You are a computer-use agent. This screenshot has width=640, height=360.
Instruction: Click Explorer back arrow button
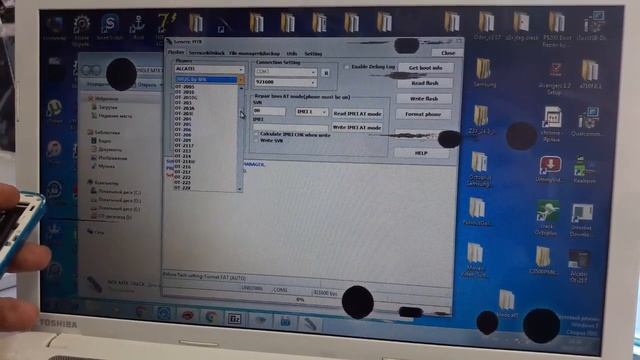click(86, 70)
